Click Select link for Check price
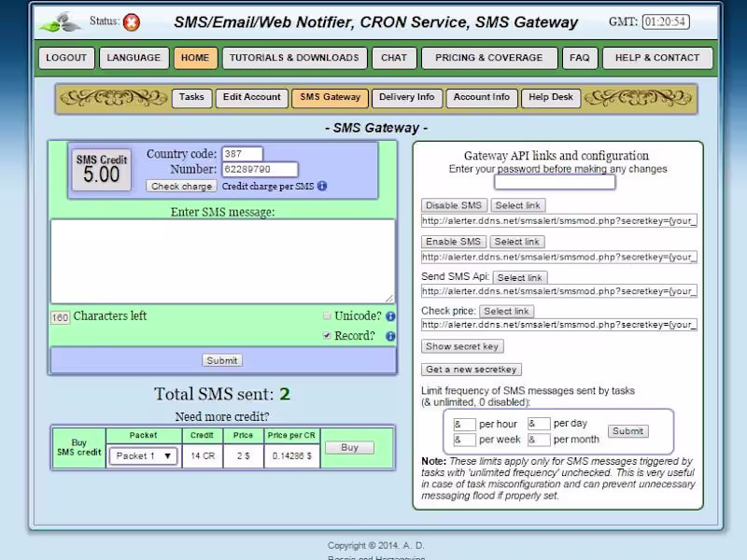The image size is (747, 560). pos(506,312)
